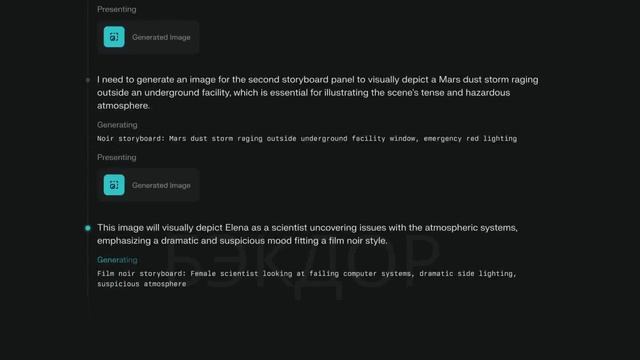640x360 pixels.
Task: Click 'This image will visually depict Elena' line
Action: [307, 228]
